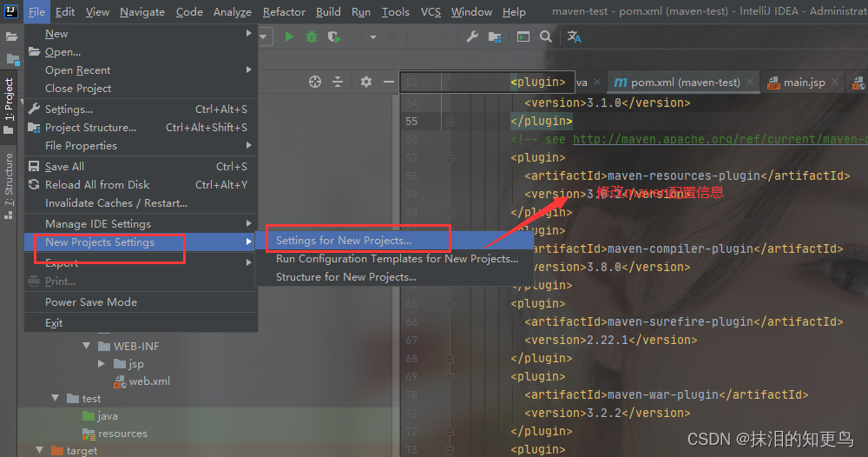Click the green Run button in toolbar

tap(289, 36)
